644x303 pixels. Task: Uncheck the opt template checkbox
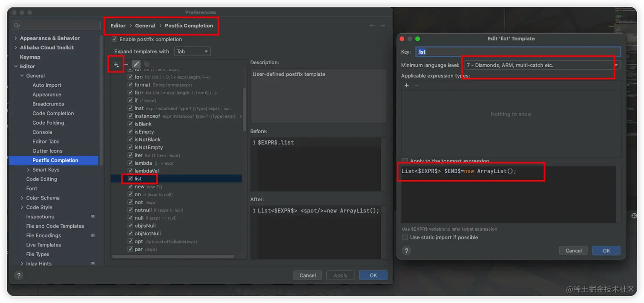(x=131, y=241)
